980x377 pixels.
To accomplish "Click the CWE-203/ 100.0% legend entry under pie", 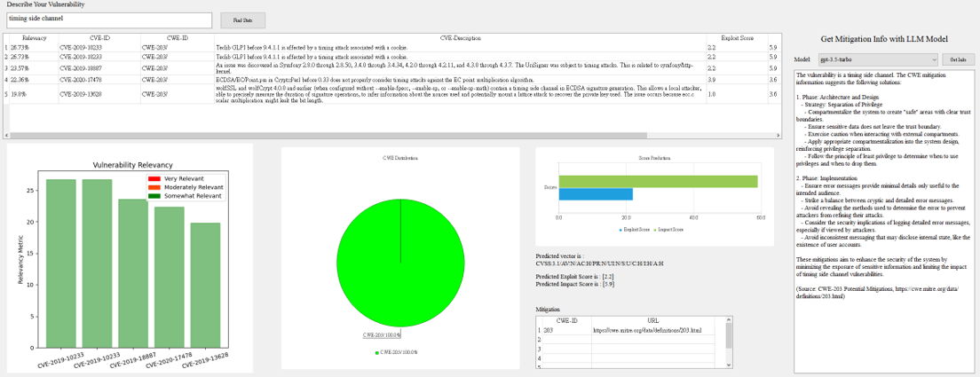I will coord(397,353).
